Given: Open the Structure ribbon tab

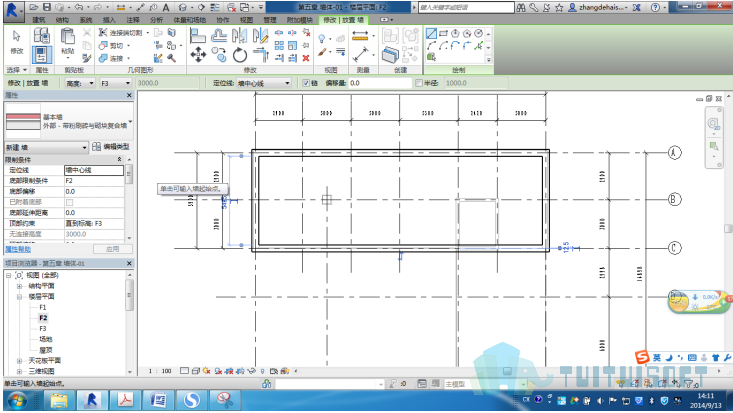Looking at the screenshot, I should click(x=62, y=20).
